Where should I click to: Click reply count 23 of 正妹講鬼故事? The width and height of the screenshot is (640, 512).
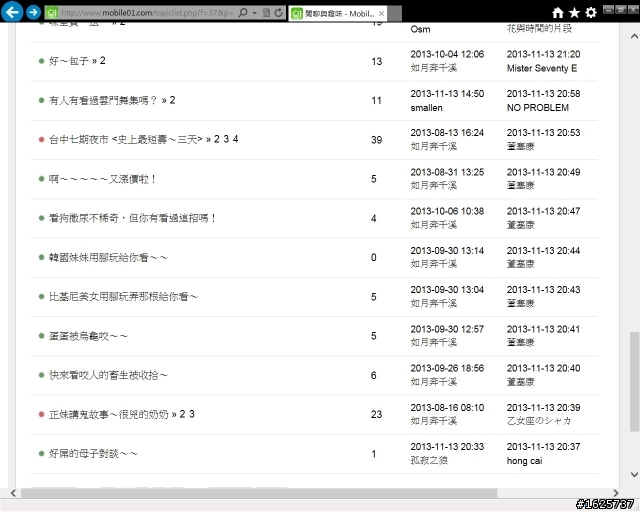[x=376, y=415]
